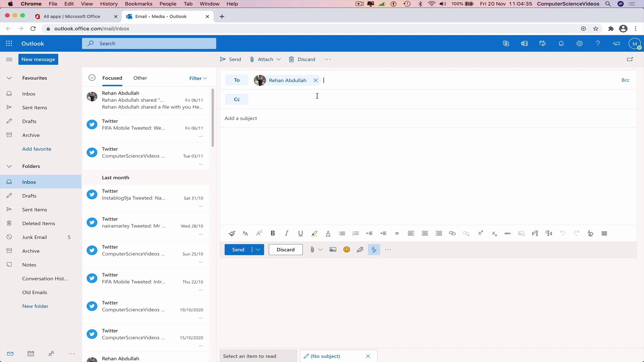The height and width of the screenshot is (362, 644).
Task: Add a Bcc field to the email
Action: [x=626, y=80]
